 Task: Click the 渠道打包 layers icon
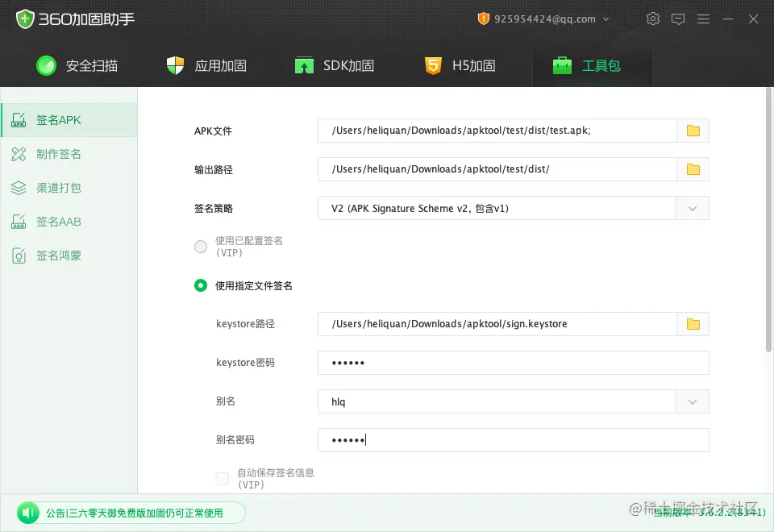pyautogui.click(x=19, y=188)
